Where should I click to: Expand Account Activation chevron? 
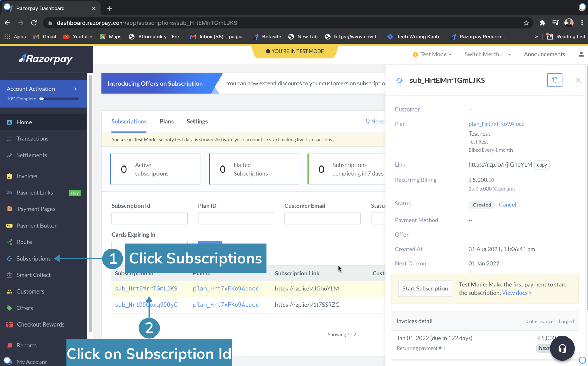[x=75, y=89]
